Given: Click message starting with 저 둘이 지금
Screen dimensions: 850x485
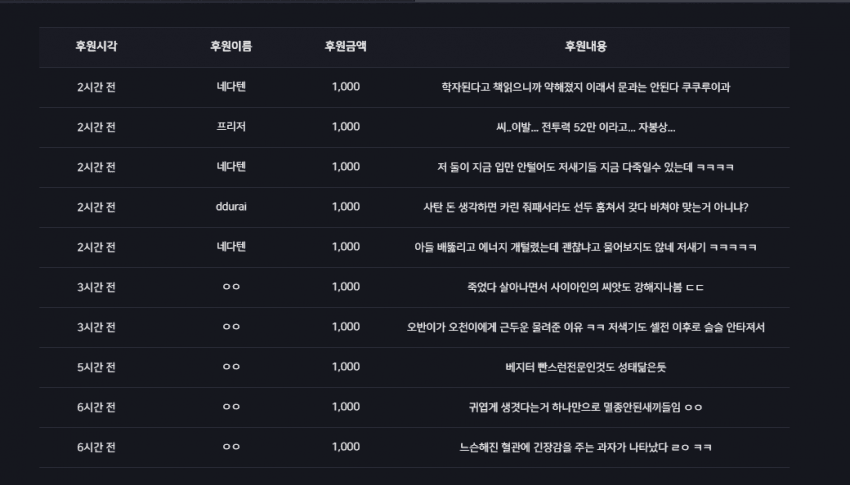Looking at the screenshot, I should (x=585, y=167).
